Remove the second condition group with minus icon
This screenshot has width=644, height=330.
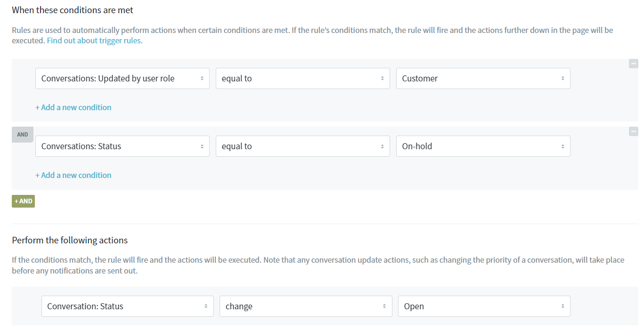point(633,131)
